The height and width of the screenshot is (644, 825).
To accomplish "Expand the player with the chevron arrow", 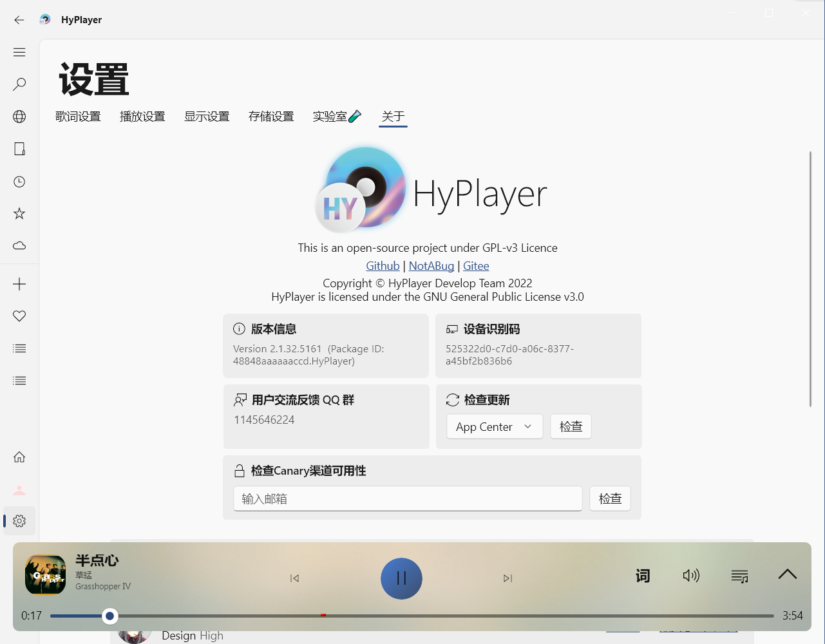I will click(x=787, y=574).
